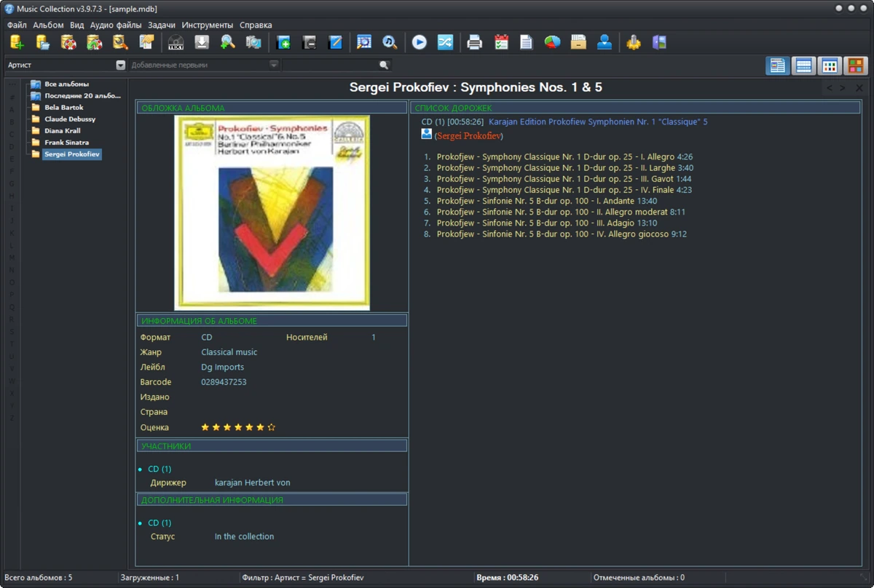Click the camera scan toolbar icon

pyautogui.click(x=253, y=42)
